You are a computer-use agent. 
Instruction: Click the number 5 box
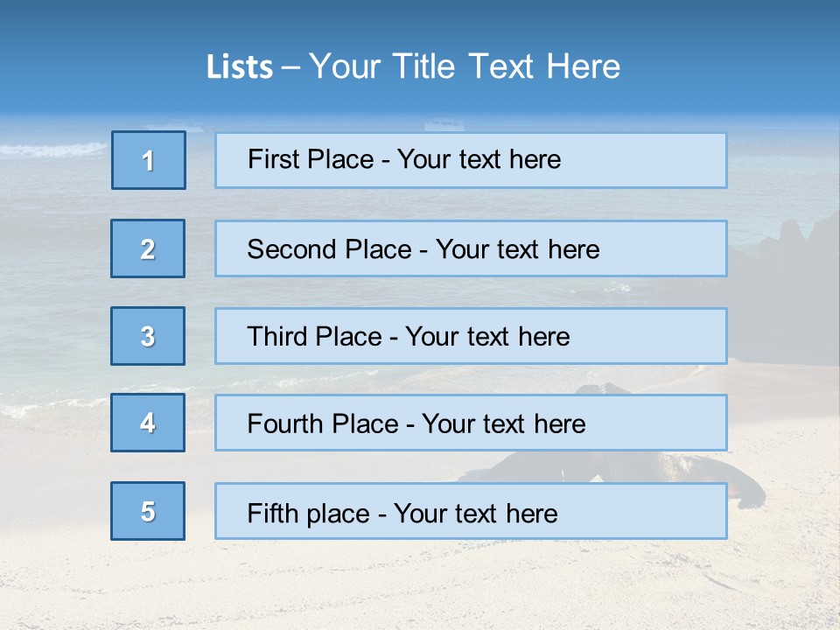[148, 511]
